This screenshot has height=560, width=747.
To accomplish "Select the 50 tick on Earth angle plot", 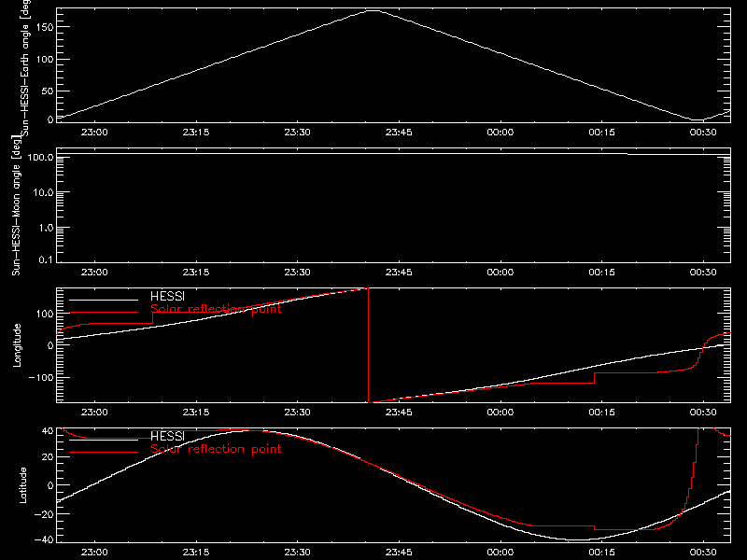I will (x=48, y=91).
